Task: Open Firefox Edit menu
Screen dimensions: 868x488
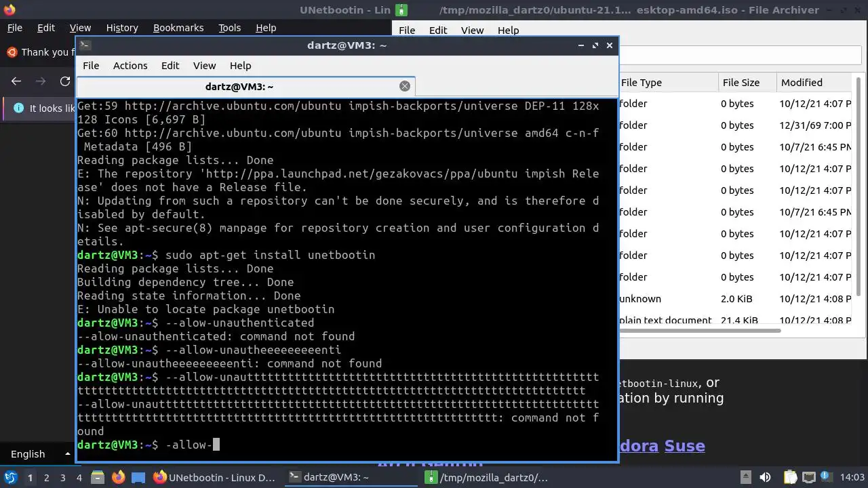Action: point(46,28)
